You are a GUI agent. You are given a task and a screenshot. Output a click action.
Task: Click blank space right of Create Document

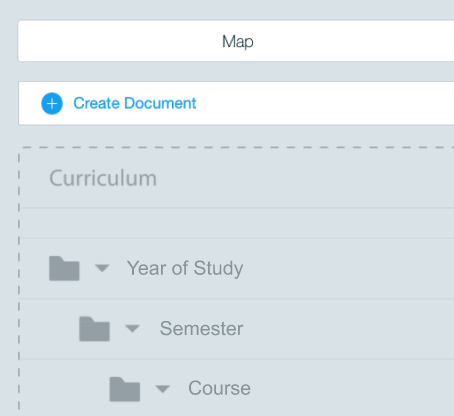(x=325, y=103)
